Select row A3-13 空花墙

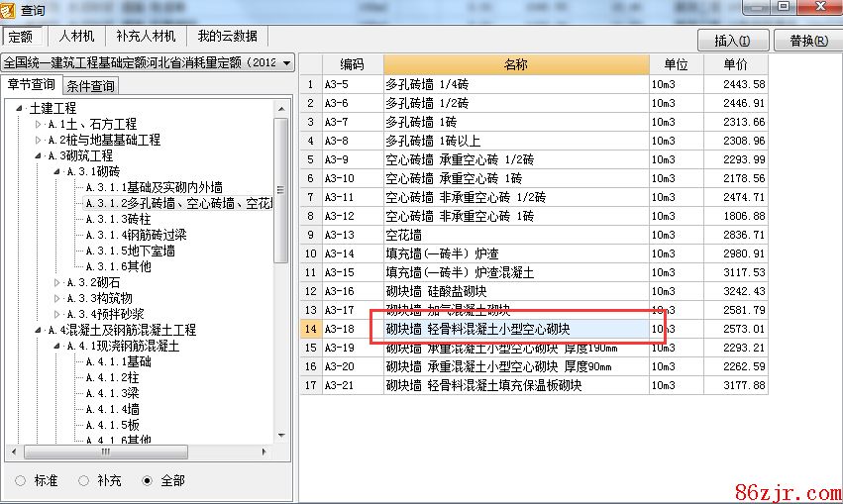pos(515,235)
